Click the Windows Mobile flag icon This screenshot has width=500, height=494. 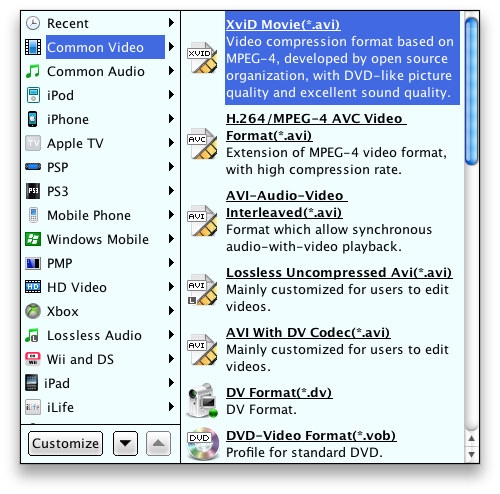click(x=33, y=239)
